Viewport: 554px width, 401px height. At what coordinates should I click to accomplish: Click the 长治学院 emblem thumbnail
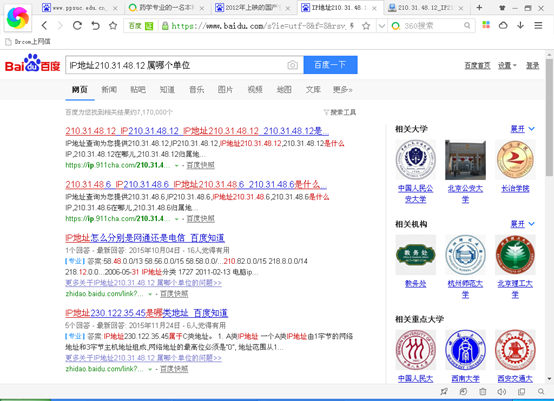coord(515,160)
